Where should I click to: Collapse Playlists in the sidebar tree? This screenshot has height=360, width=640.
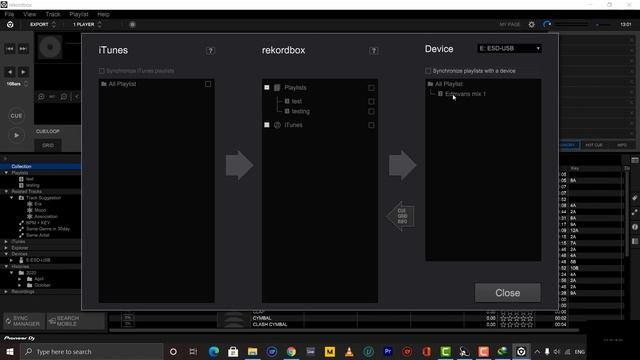6,173
